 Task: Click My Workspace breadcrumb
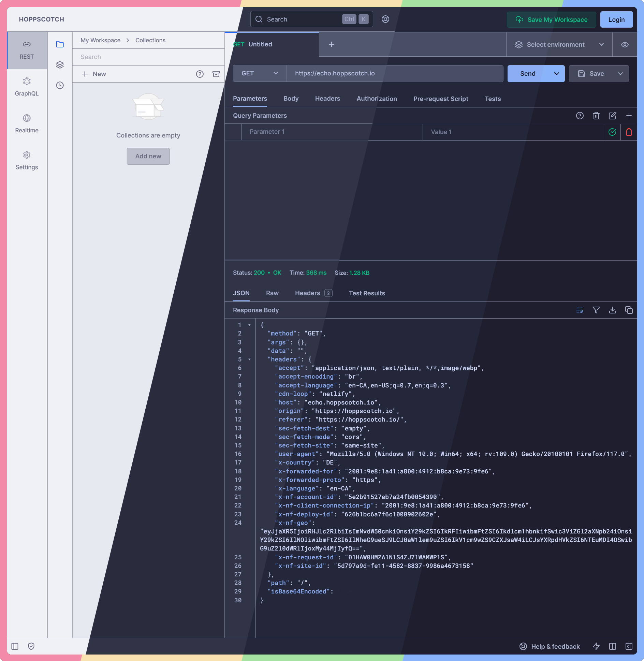point(101,40)
